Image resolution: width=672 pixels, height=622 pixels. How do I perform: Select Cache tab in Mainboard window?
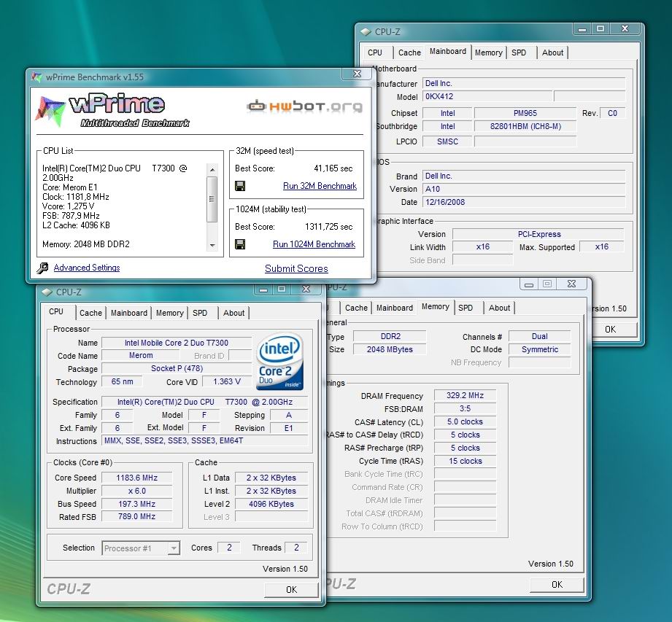pos(409,53)
